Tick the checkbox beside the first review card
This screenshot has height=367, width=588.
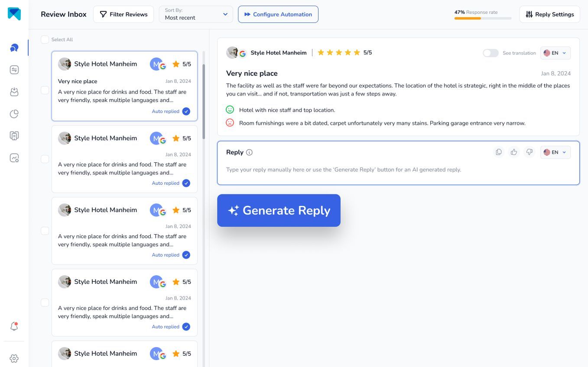point(45,90)
